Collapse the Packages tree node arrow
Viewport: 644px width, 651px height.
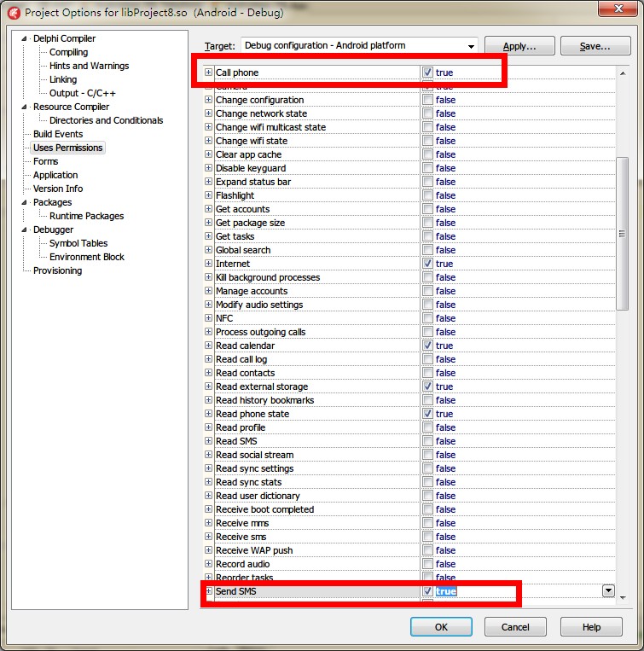pyautogui.click(x=25, y=202)
